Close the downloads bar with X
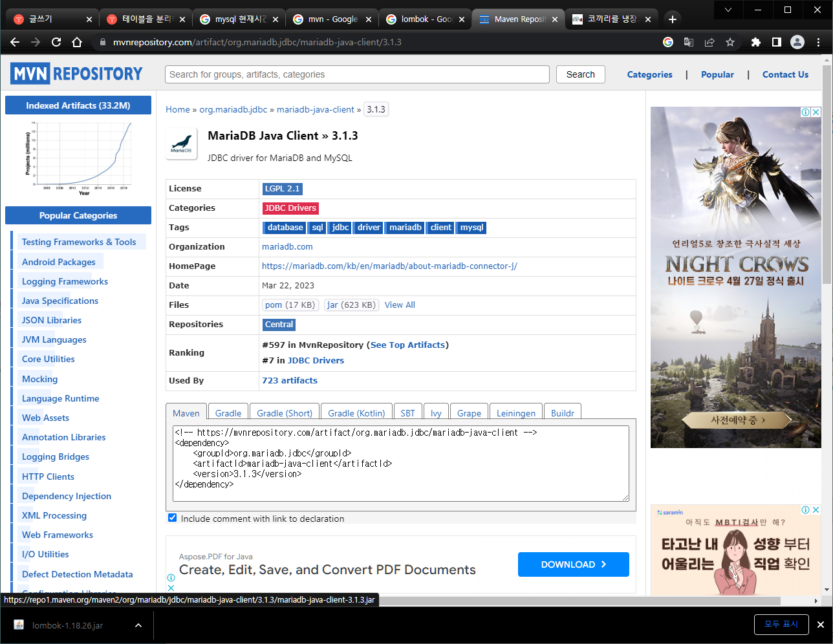Viewport: 833px width, 644px height. pos(821,625)
